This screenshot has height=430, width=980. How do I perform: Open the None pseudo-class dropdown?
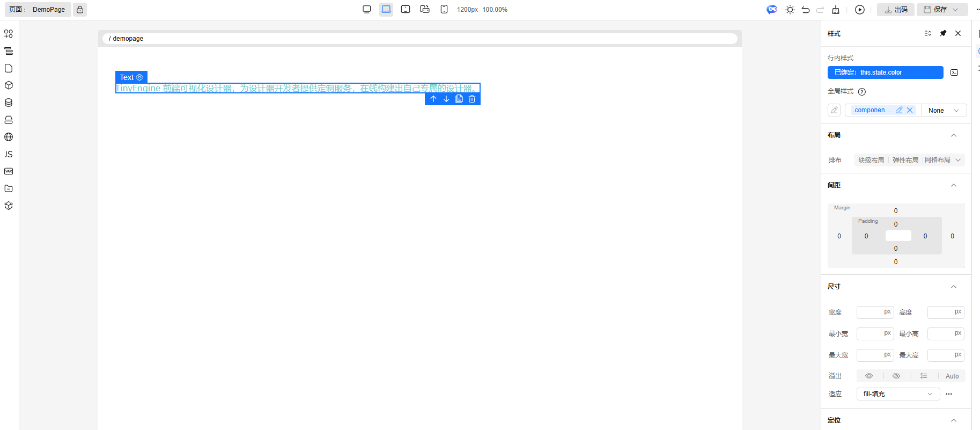(x=944, y=111)
